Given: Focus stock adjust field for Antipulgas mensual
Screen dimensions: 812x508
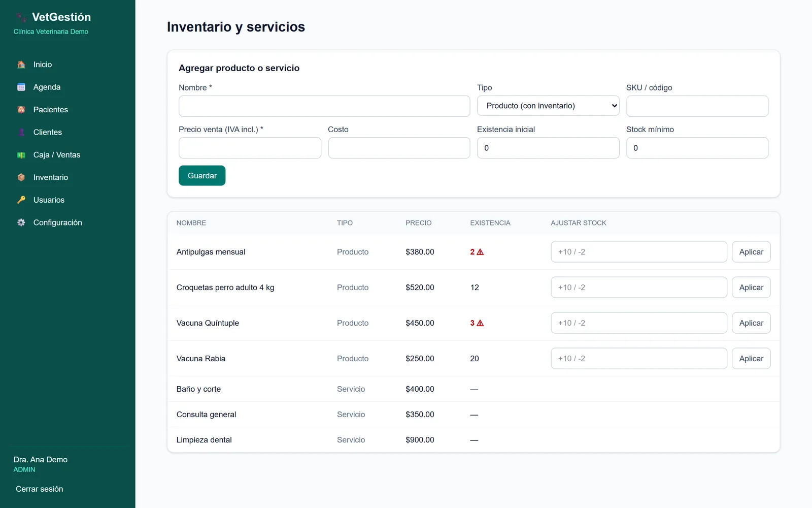Looking at the screenshot, I should coord(639,252).
